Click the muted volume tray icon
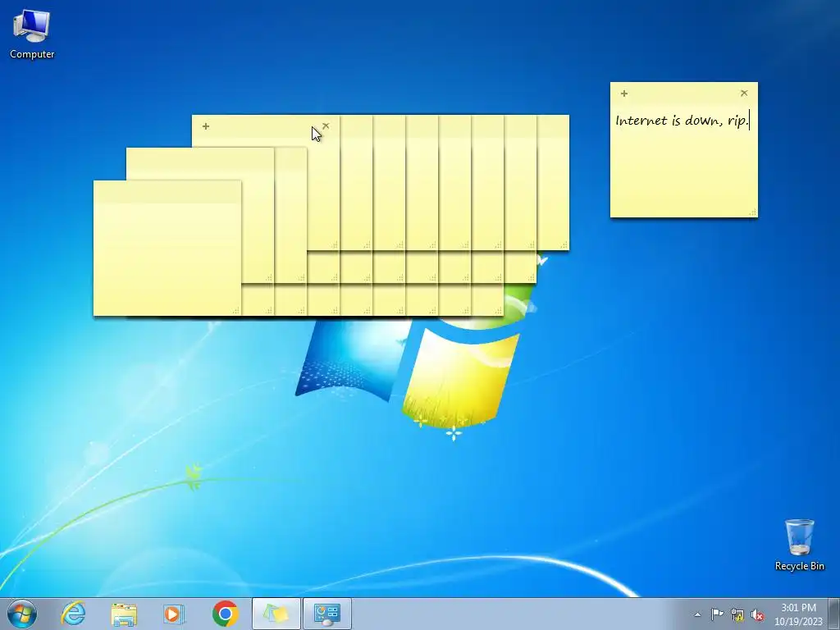 coord(757,615)
